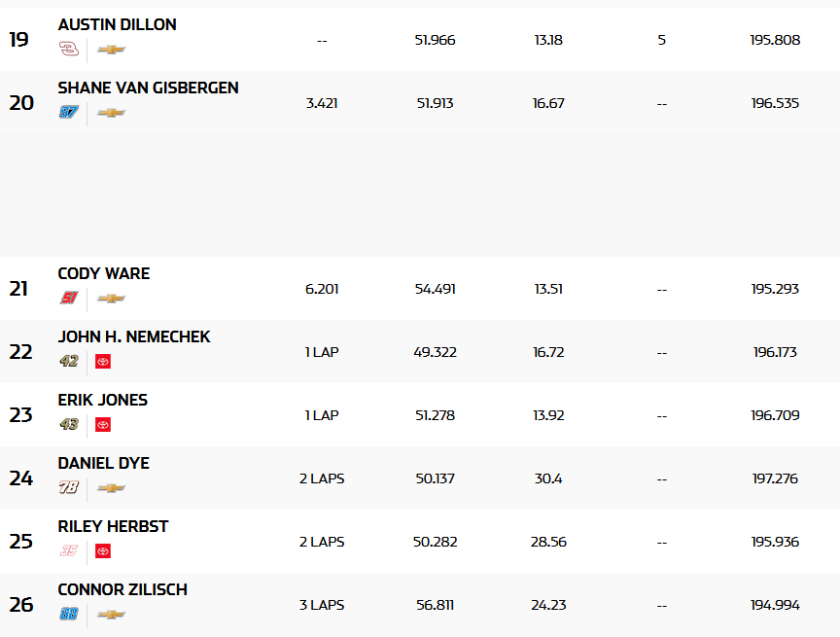This screenshot has height=637, width=840.
Task: Select Erik Jones's number 43 car badge
Action: point(68,425)
